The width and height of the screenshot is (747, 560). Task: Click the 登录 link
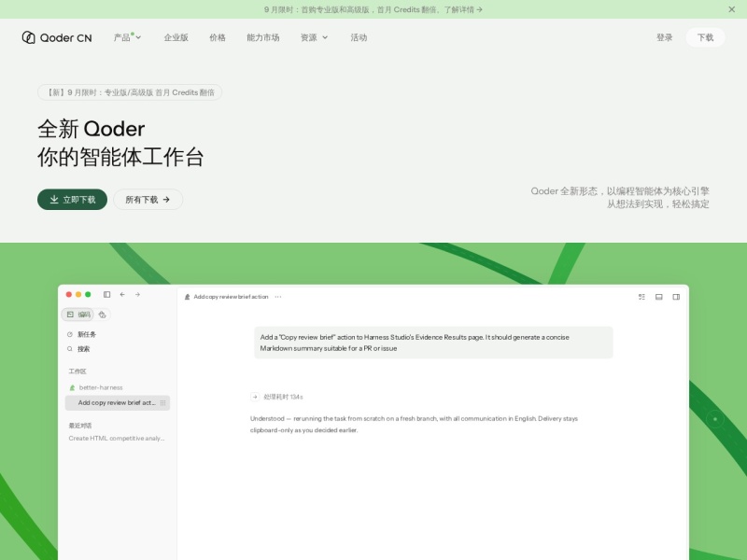click(664, 37)
